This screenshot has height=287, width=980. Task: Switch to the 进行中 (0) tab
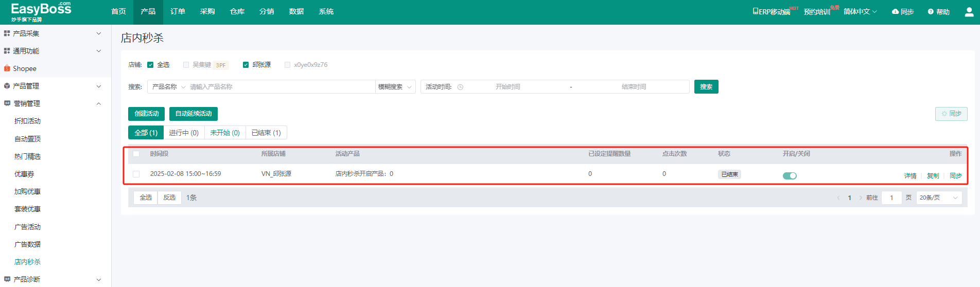pos(184,133)
